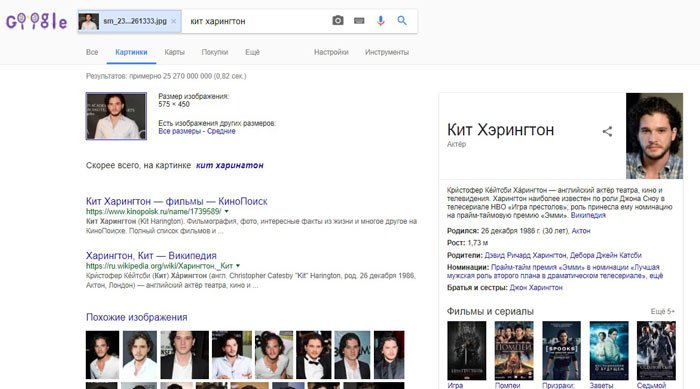The height and width of the screenshot is (389, 700).
Task: Open Заветы movie poster
Action: coord(609,351)
